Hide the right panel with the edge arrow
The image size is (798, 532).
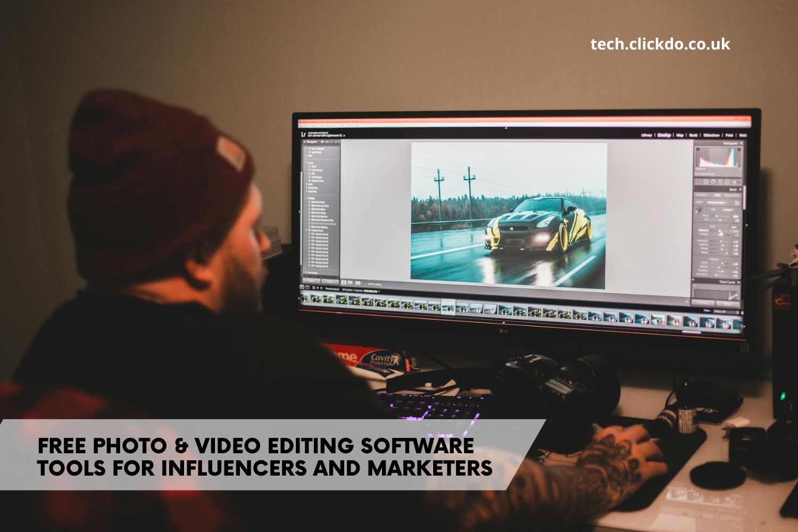(746, 225)
